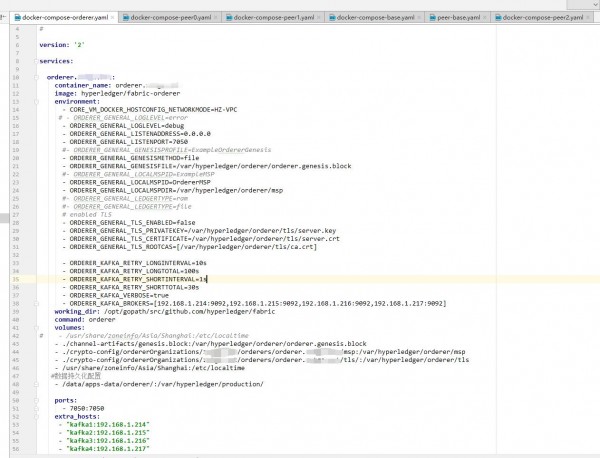The height and width of the screenshot is (458, 600).
Task: Click ORDERER_GENERAL_LOCALMSPDIR line
Action: click(173, 191)
